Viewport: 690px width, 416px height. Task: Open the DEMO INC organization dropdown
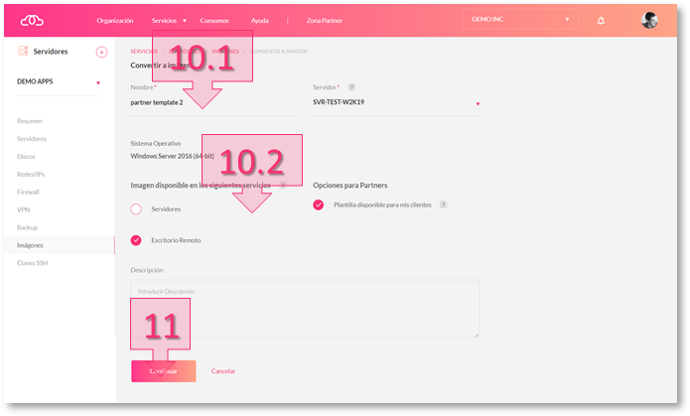coord(520,19)
